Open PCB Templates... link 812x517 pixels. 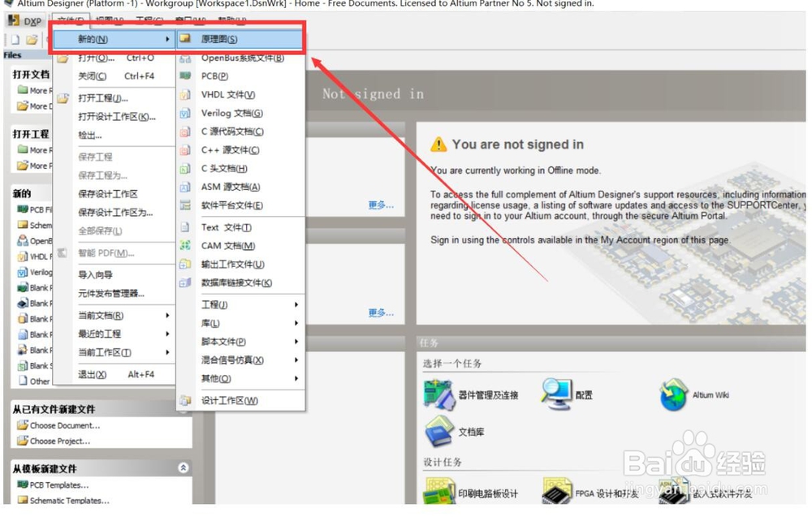pyautogui.click(x=59, y=485)
